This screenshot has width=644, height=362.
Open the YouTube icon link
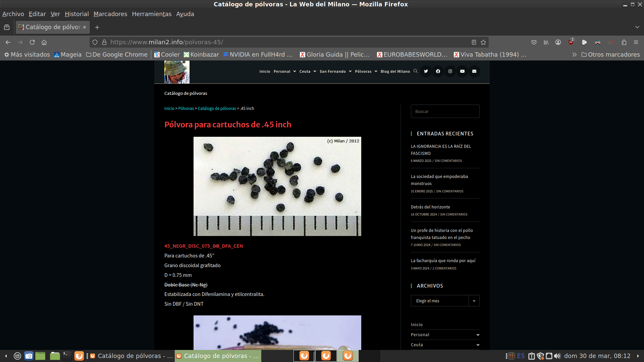pos(462,71)
